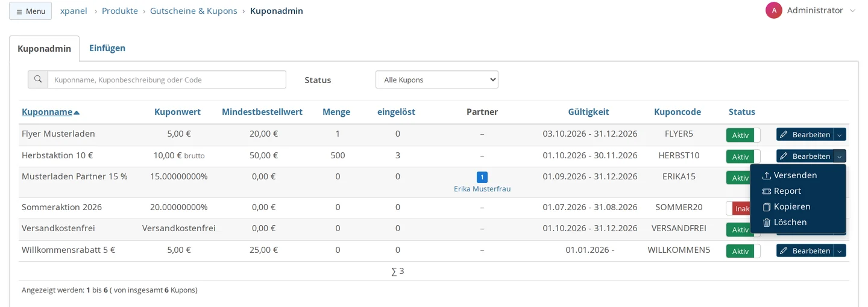Toggle Aktiv status for Herbstaktion 10 €
The image size is (868, 307).
click(x=743, y=157)
